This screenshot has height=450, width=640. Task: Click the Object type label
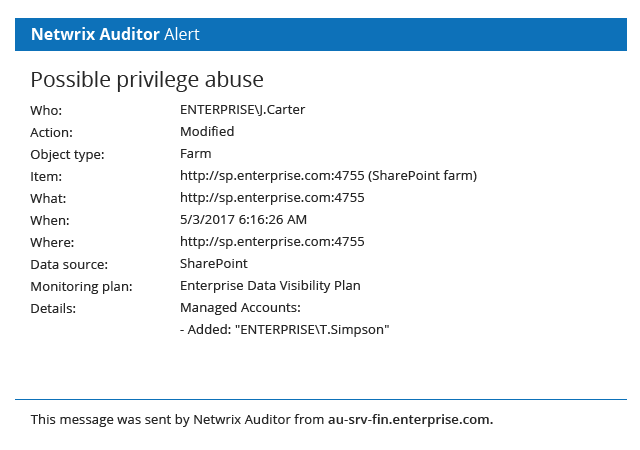click(x=67, y=155)
